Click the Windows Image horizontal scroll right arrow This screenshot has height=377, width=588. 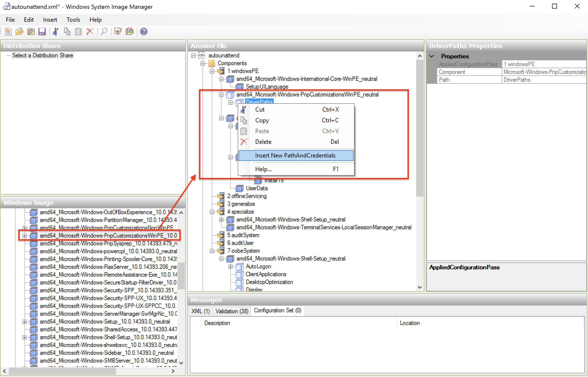173,371
